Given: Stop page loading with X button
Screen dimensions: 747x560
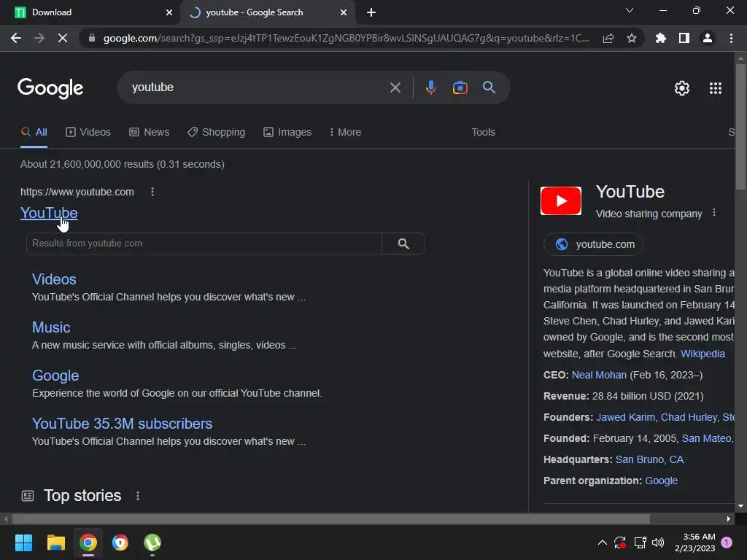Looking at the screenshot, I should (63, 38).
